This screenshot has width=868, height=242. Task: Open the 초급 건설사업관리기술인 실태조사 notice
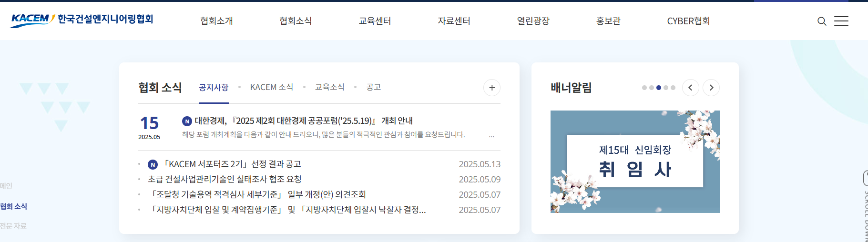[x=225, y=179]
